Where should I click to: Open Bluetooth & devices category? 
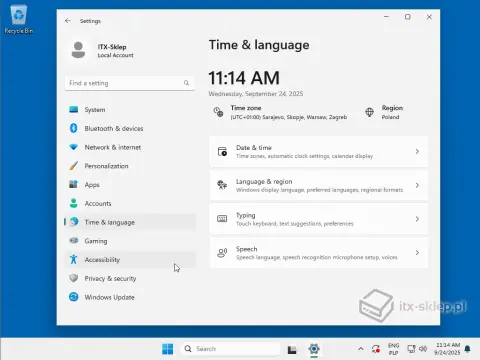[x=130, y=128]
